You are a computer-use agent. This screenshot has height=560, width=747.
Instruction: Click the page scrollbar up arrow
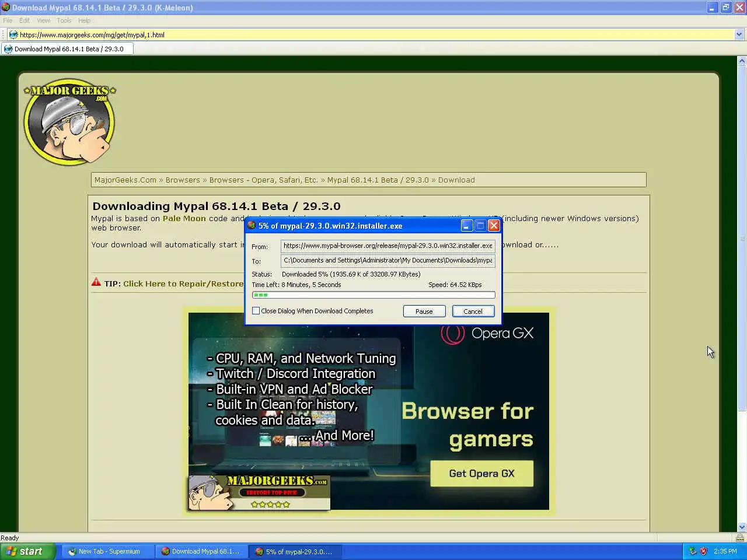(742, 61)
